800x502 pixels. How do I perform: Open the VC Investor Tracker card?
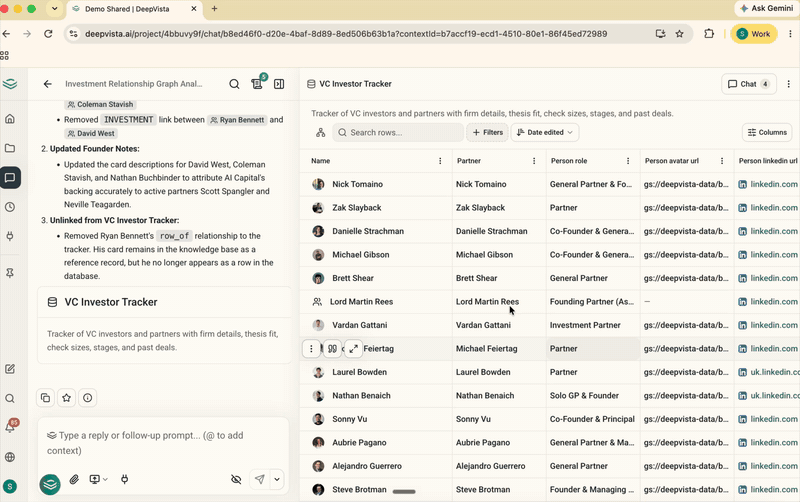[164, 325]
